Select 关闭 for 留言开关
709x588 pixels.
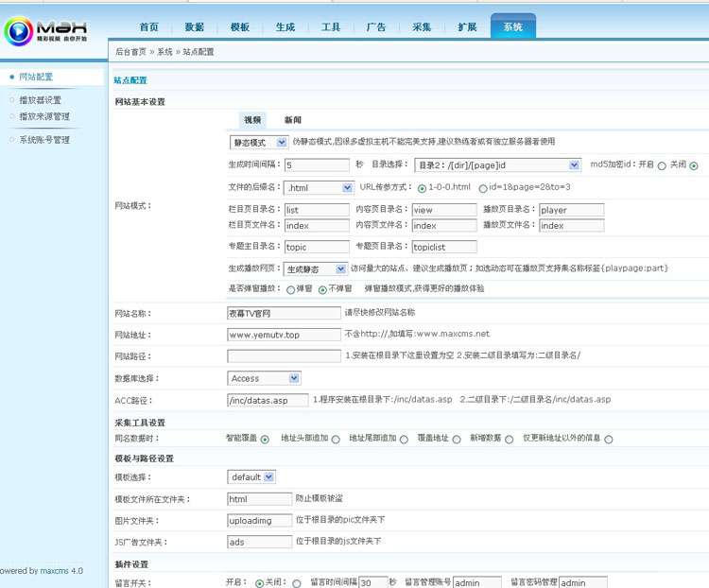(296, 583)
